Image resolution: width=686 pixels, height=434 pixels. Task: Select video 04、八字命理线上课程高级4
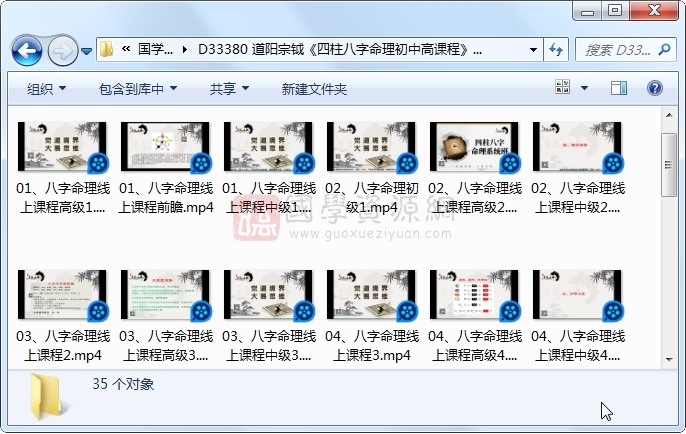click(x=475, y=316)
